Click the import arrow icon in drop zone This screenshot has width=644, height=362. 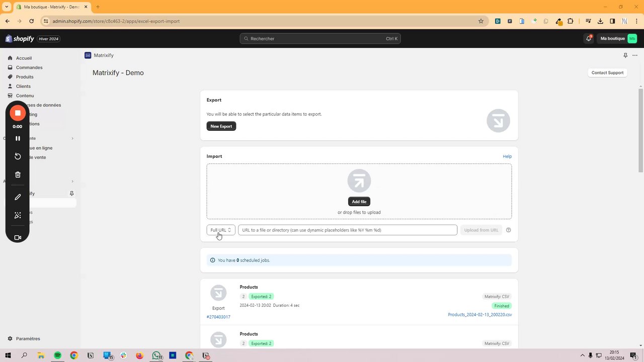coord(359,181)
